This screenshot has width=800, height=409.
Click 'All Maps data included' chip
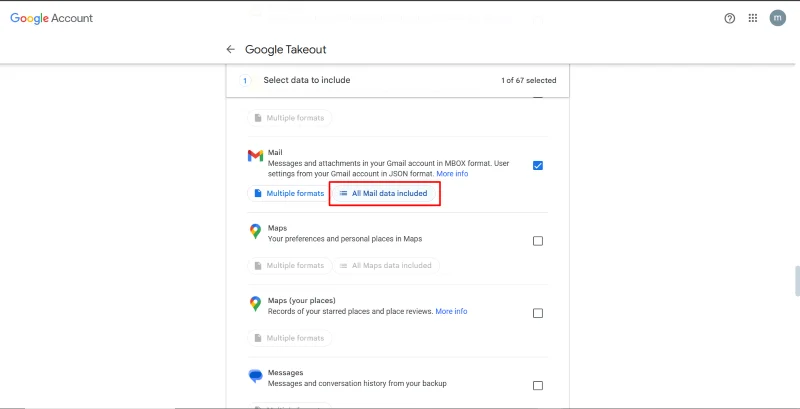click(386, 266)
